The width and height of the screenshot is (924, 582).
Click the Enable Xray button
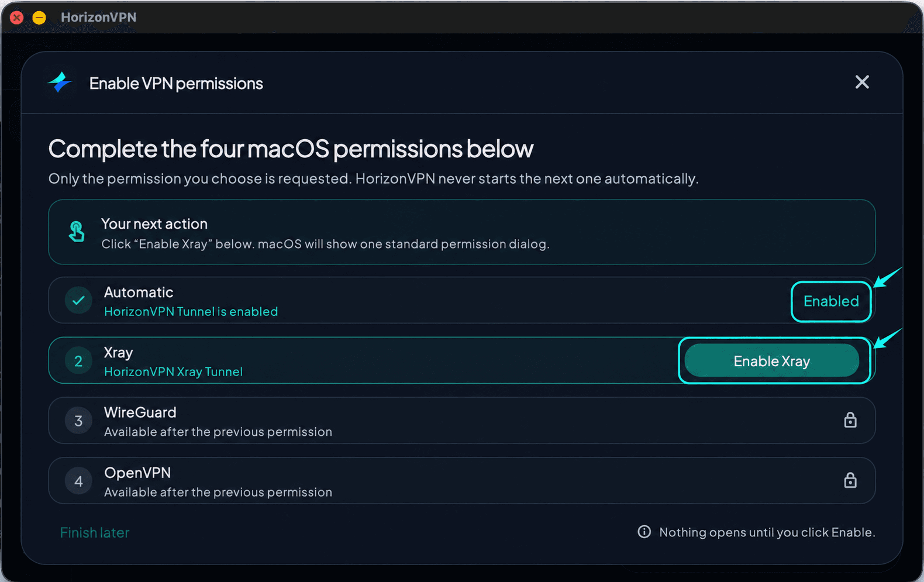771,361
